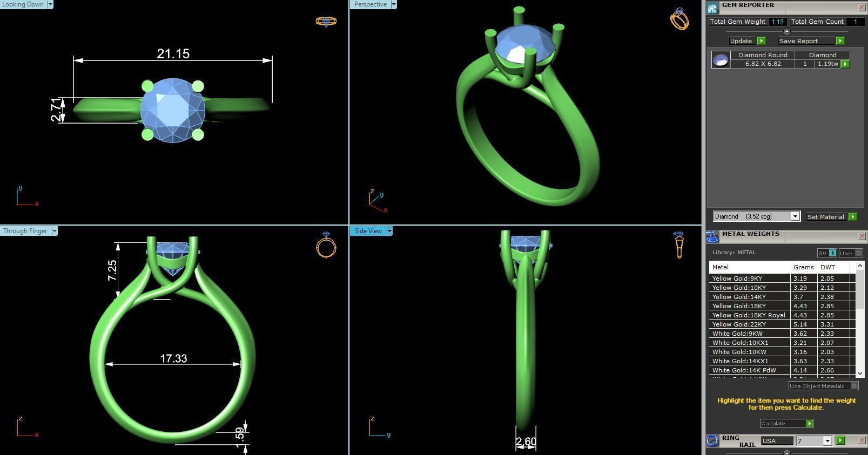The image size is (868, 455).
Task: Click the 2.60 width dimension in Side View
Action: 526,442
